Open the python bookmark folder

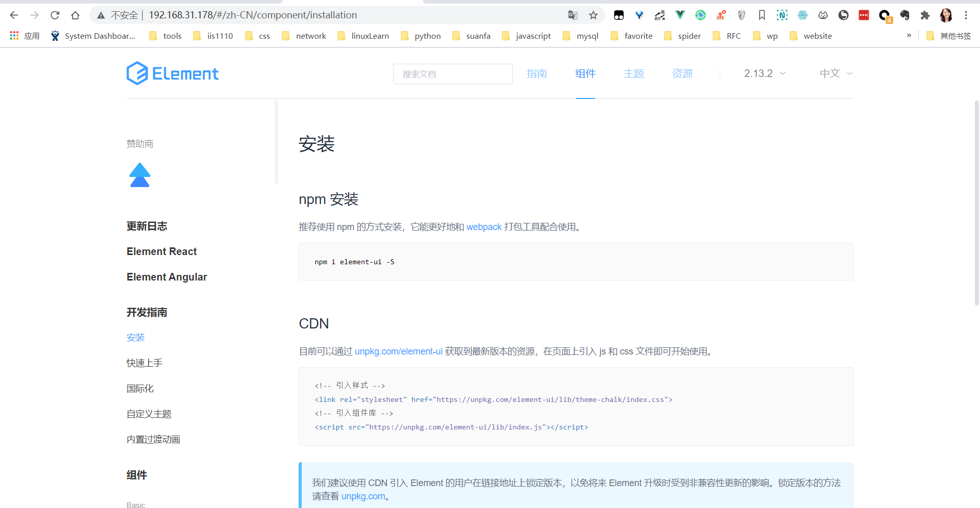pyautogui.click(x=421, y=36)
